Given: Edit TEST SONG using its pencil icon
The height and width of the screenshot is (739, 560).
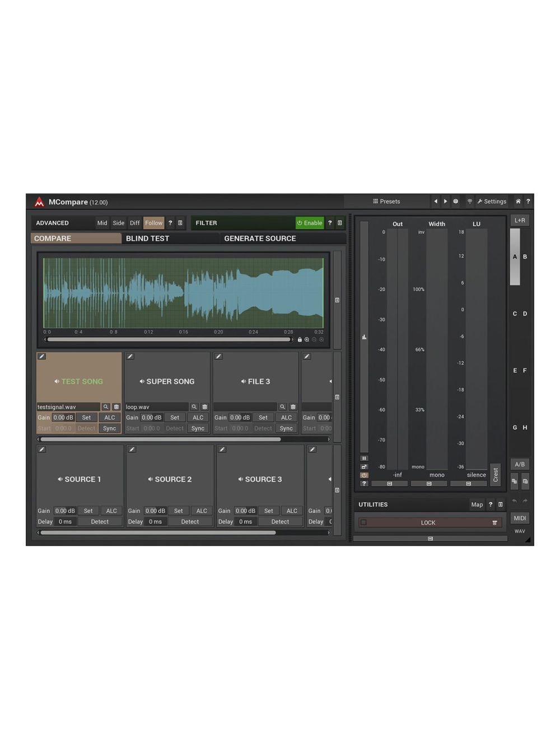Looking at the screenshot, I should coord(41,356).
